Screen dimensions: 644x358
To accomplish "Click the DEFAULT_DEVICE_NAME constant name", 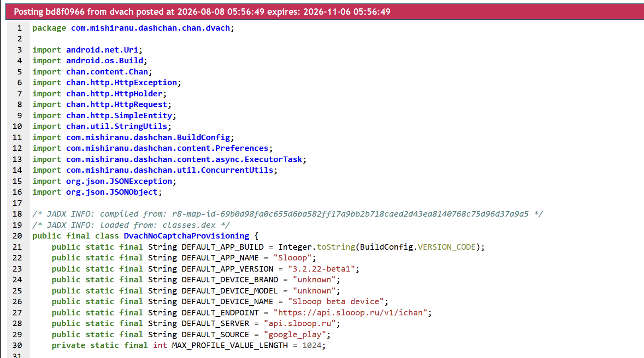I will 227,301.
